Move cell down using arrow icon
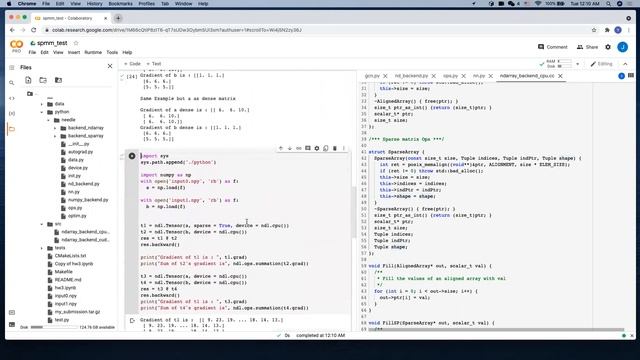Screen dimensions: 640x360 289,148
